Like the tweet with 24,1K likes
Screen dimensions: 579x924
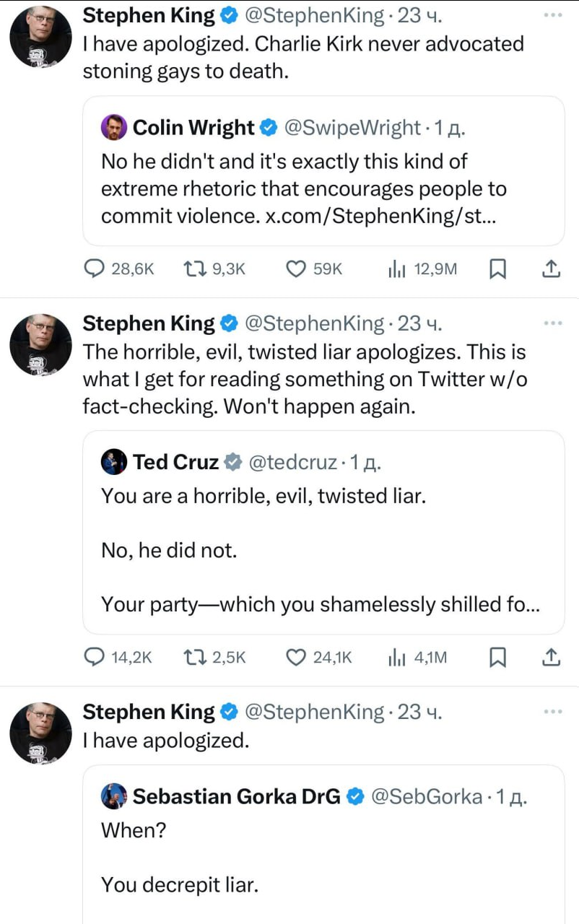295,657
